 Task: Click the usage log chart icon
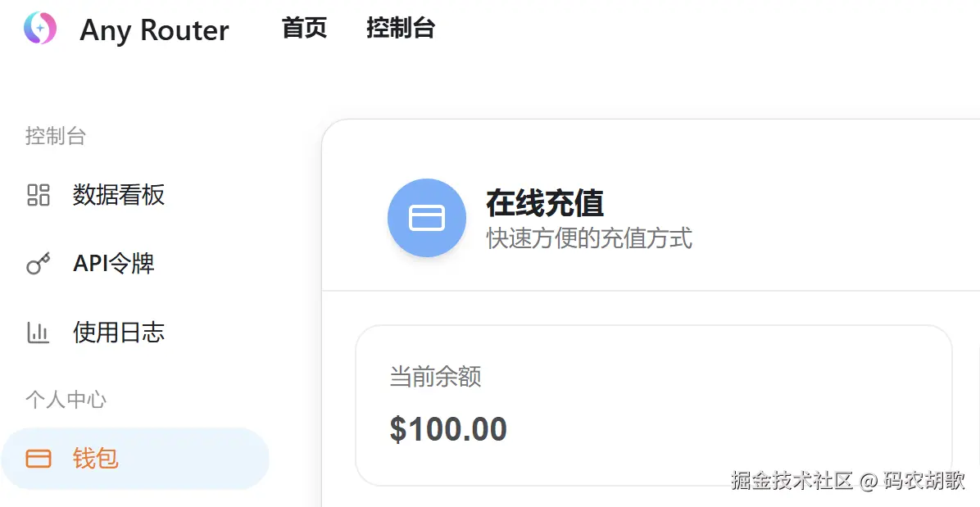(x=39, y=333)
